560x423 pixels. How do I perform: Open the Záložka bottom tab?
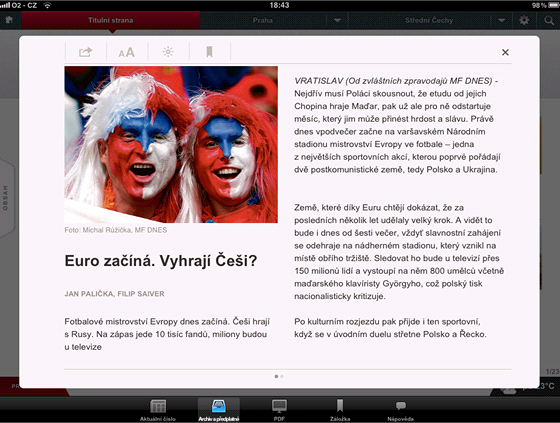pos(340,410)
